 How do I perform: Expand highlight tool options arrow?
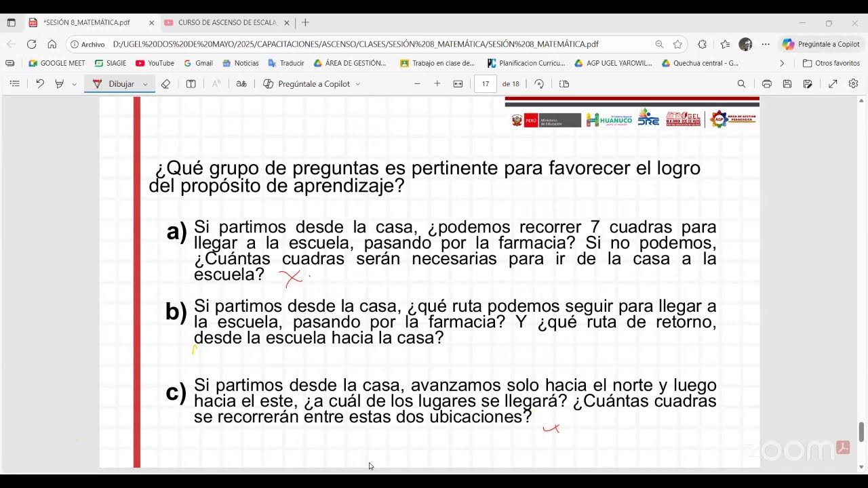pos(74,84)
